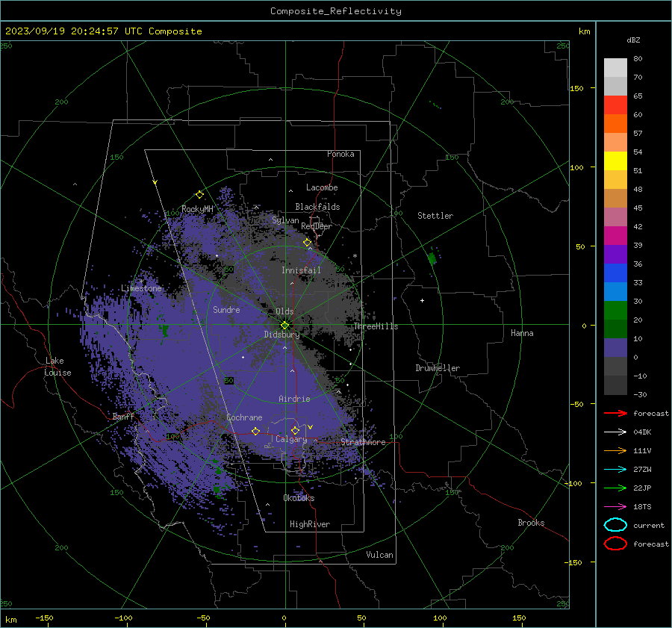Click the Strathmore label
This screenshot has width=672, height=628.
tap(363, 442)
